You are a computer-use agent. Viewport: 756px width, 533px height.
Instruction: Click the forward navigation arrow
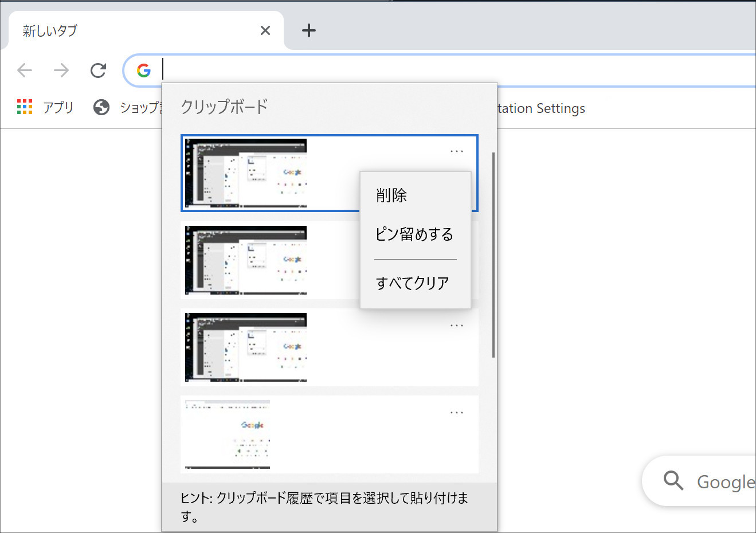tap(61, 70)
